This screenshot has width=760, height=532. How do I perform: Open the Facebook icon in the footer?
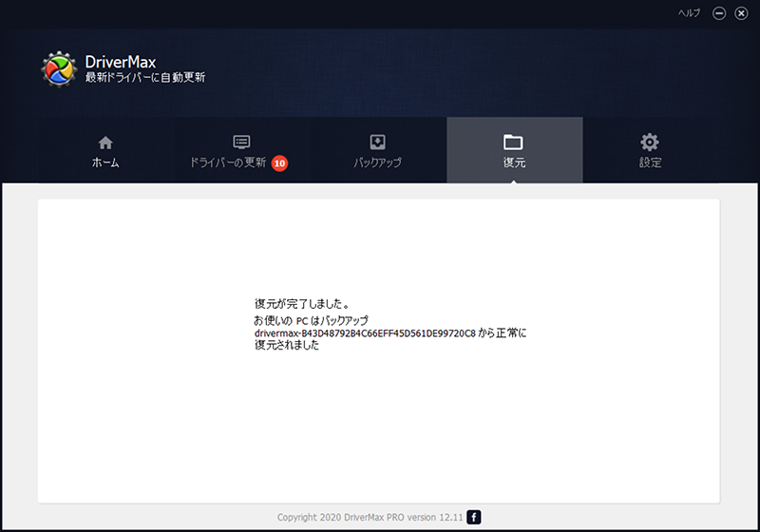tap(474, 517)
